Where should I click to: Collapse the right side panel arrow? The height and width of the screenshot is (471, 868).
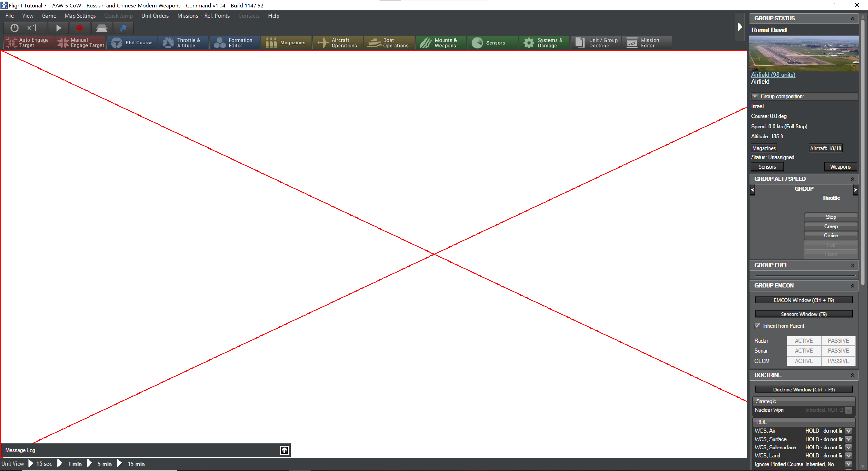pyautogui.click(x=740, y=27)
